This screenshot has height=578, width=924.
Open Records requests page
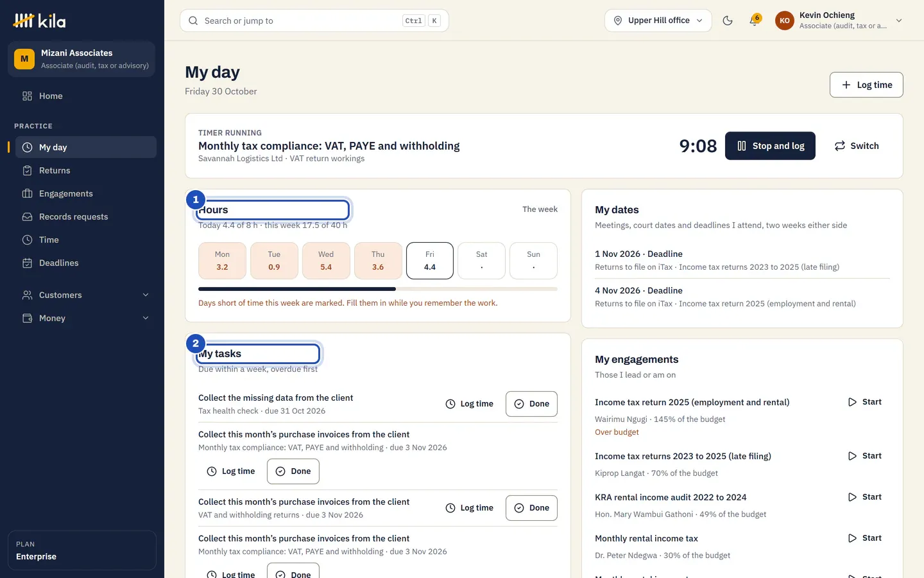pos(85,216)
